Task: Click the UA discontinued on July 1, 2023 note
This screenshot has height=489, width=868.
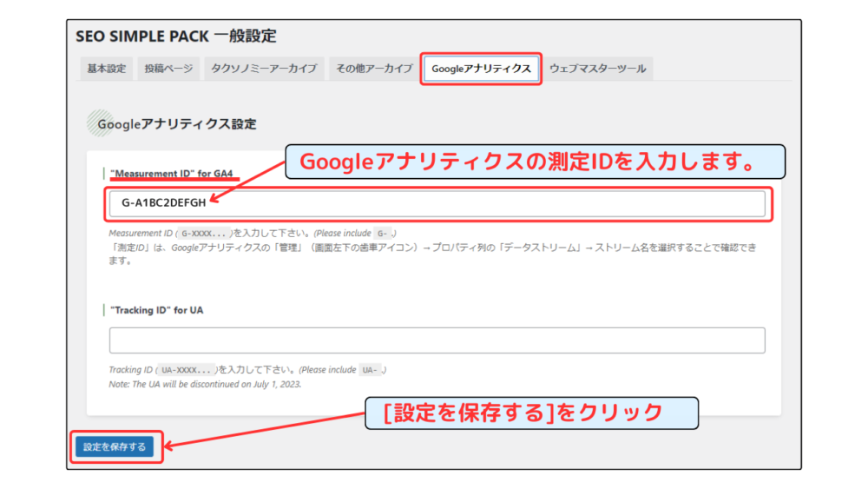Action: 205,384
